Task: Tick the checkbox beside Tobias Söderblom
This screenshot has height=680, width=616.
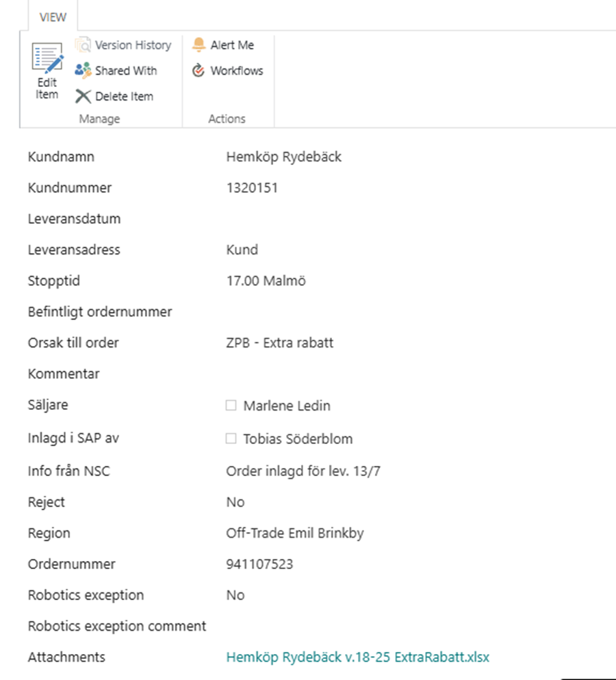Action: click(231, 439)
